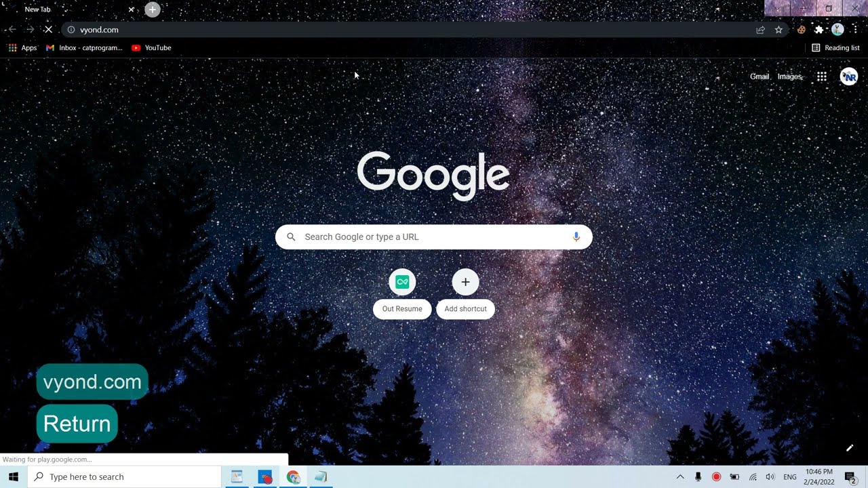This screenshot has height=488, width=868.
Task: Stop loading the page with the X button
Action: click(x=48, y=30)
